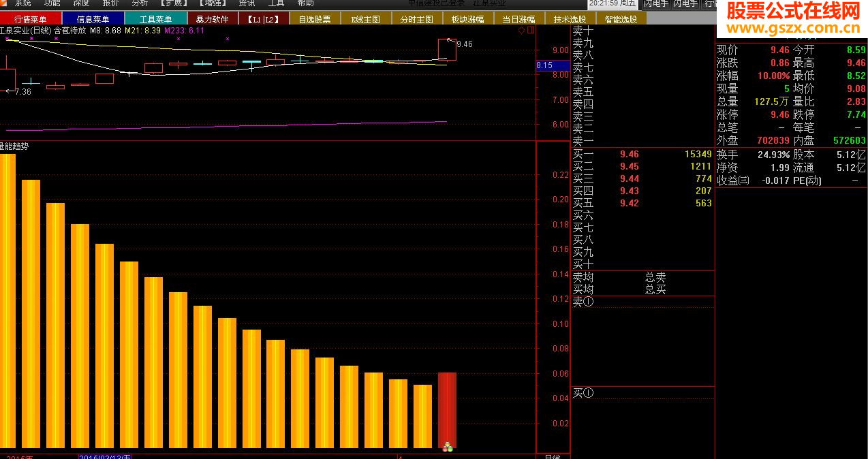The height and width of the screenshot is (459, 868).
Task: Click the last red candlestick at 9.46
Action: pos(447,50)
